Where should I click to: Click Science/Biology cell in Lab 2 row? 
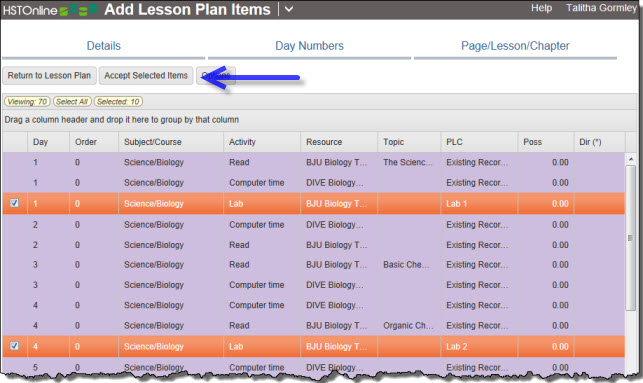click(171, 347)
